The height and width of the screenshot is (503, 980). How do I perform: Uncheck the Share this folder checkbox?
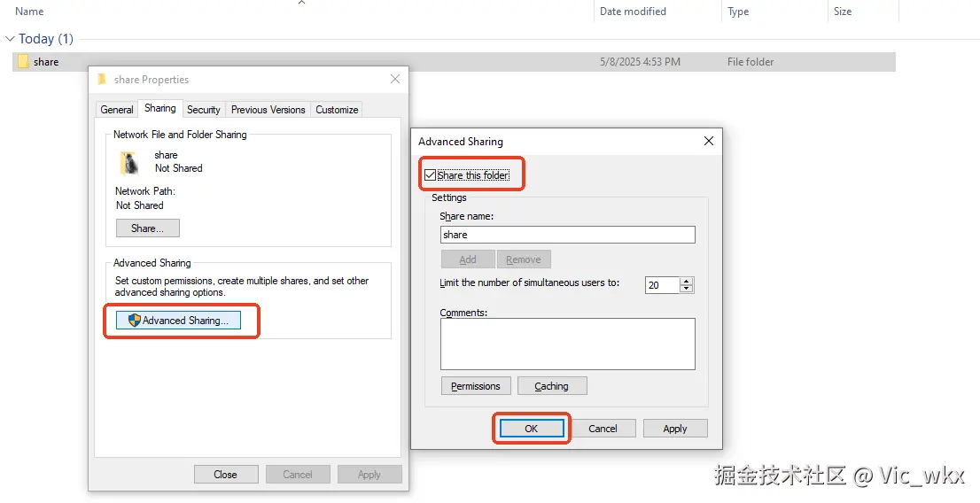point(431,175)
